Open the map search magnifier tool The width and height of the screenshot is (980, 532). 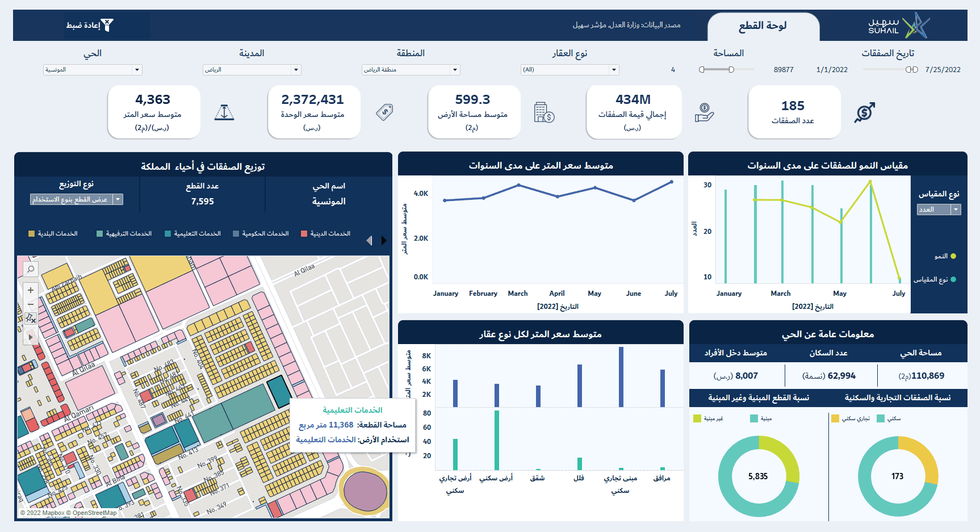pos(31,269)
